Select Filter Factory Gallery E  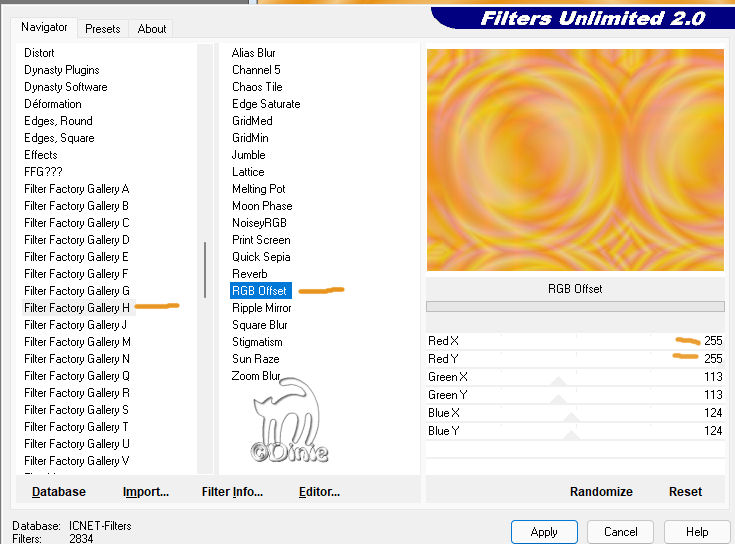pyautogui.click(x=76, y=257)
